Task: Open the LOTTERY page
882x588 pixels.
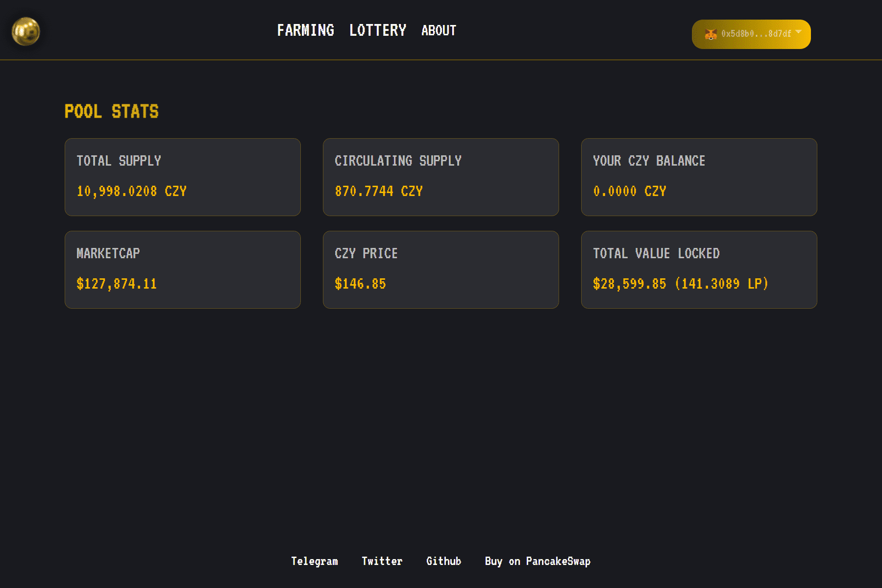Action: pos(377,30)
